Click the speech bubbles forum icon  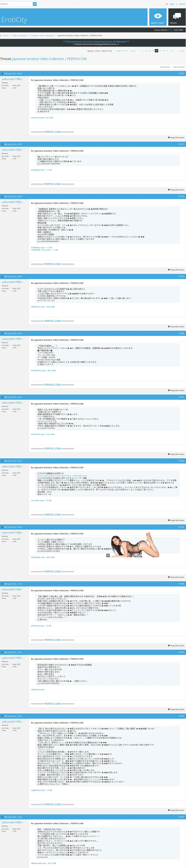pos(177,16)
